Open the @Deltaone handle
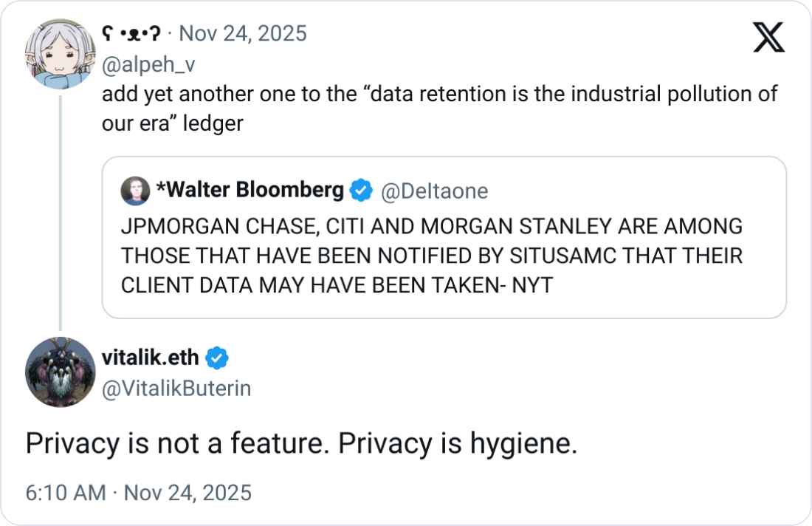 [433, 191]
